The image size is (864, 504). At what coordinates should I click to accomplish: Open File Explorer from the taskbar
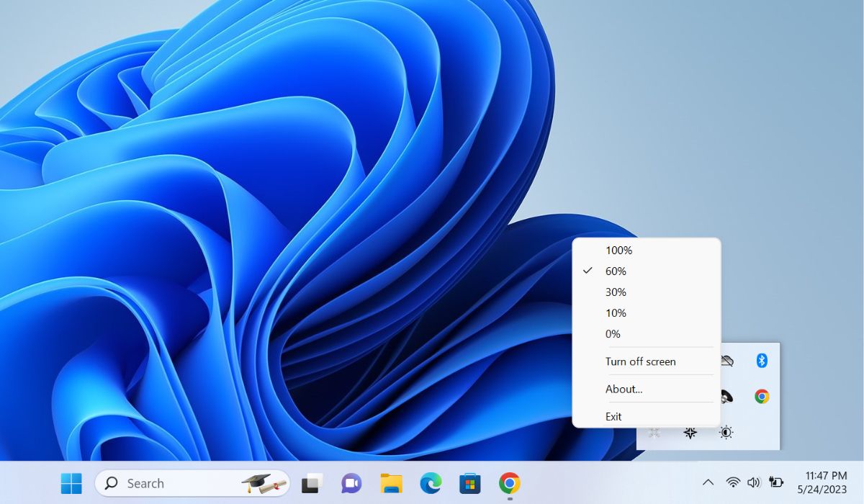click(391, 483)
